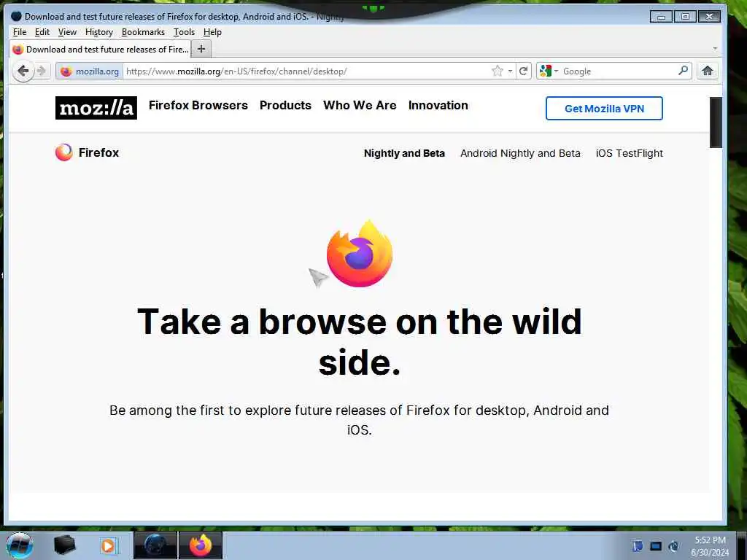Click the Take a browse on the wild side heading
This screenshot has height=560, width=747.
[x=359, y=341]
